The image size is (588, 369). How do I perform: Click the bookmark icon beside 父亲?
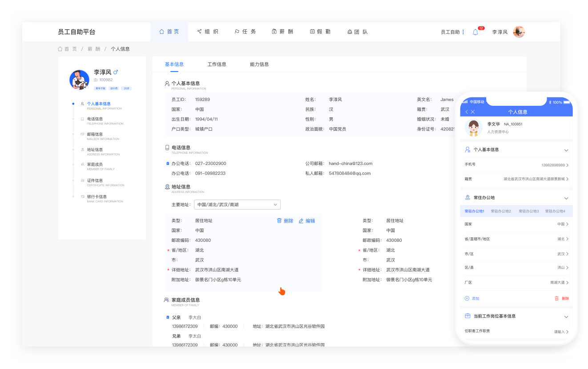click(168, 317)
